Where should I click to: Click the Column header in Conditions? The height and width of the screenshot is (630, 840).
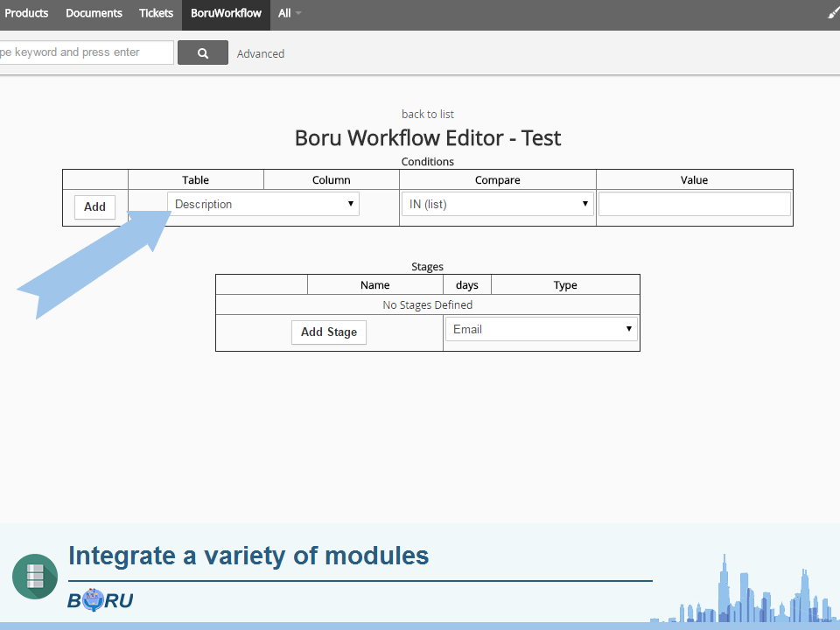(331, 180)
